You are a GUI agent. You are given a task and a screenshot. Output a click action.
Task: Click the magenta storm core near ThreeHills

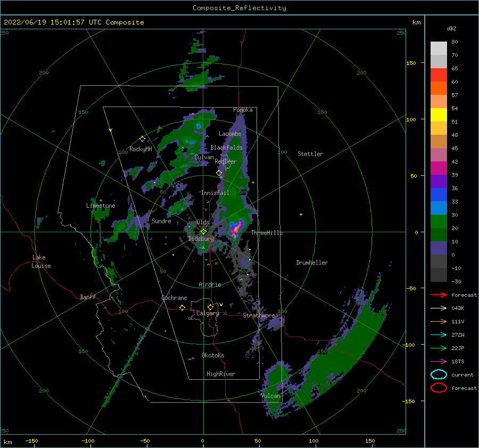pyautogui.click(x=236, y=229)
